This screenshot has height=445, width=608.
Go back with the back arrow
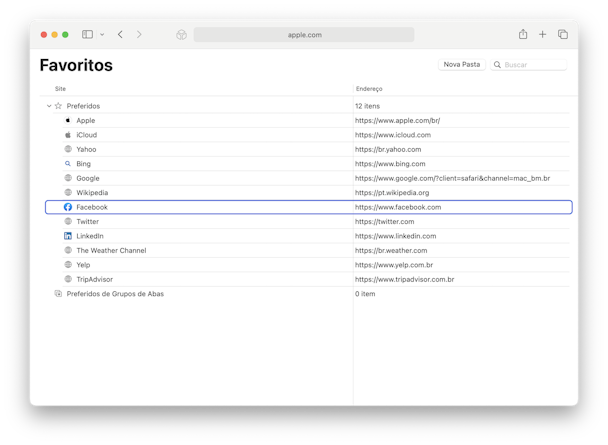click(x=120, y=34)
